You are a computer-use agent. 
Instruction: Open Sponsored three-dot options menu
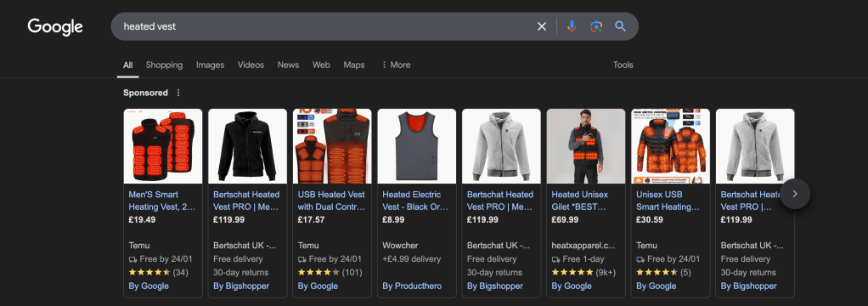(x=178, y=93)
